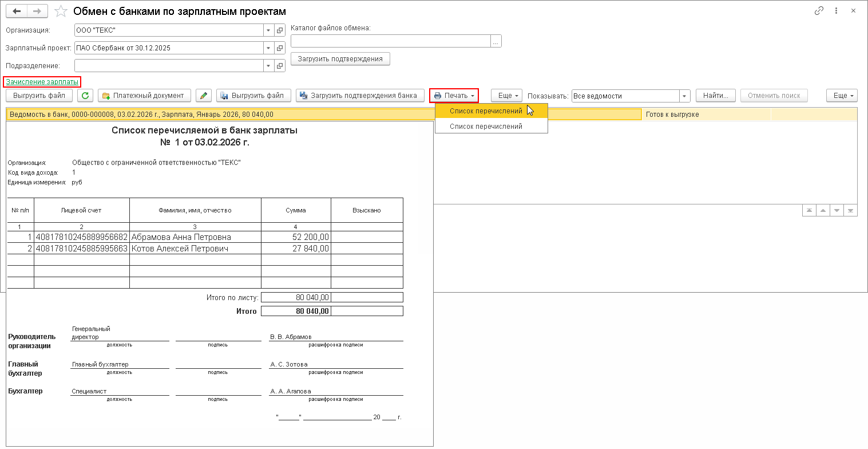Viewport: 868px width, 449px height.
Task: Click the bold Итого amount 80 040,00
Action: click(x=312, y=311)
